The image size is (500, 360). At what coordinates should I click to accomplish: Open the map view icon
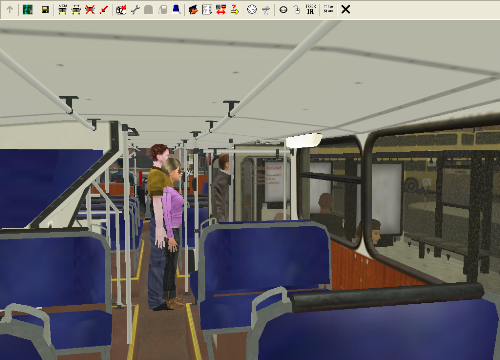click(28, 10)
